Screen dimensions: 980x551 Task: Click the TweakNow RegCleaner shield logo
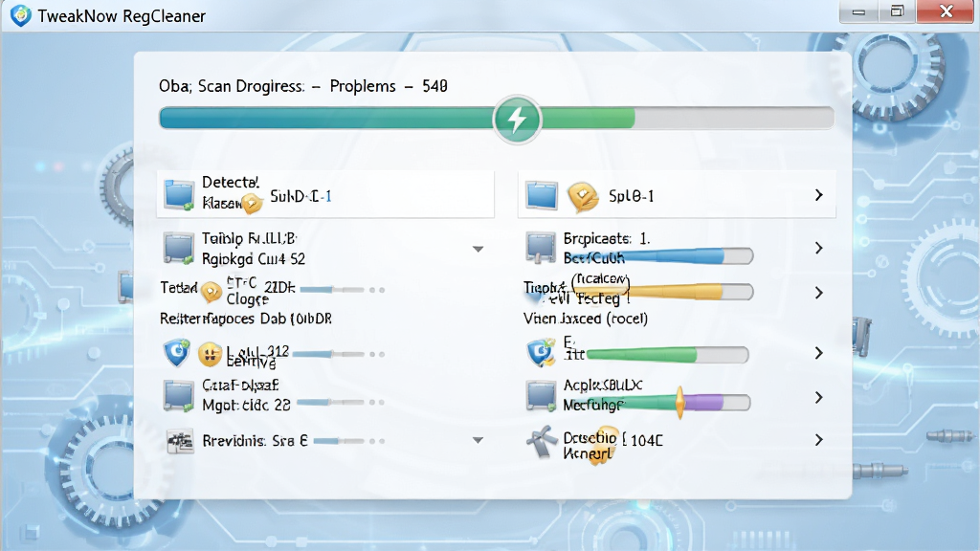tap(21, 15)
